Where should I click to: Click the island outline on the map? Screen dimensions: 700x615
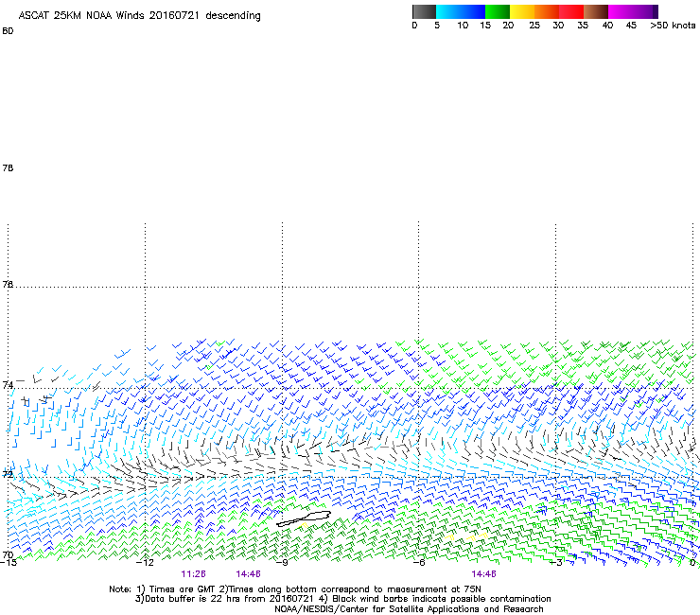point(304,518)
